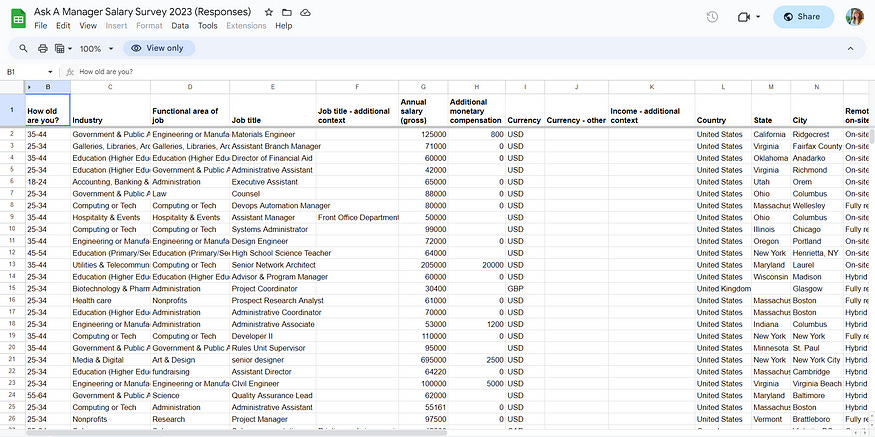Image resolution: width=875 pixels, height=437 pixels.
Task: Start a video call with the camera icon
Action: [x=743, y=17]
